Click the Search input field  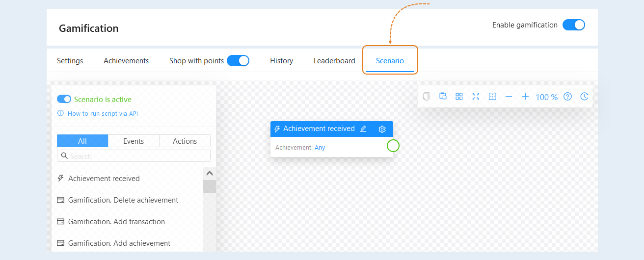tap(134, 156)
